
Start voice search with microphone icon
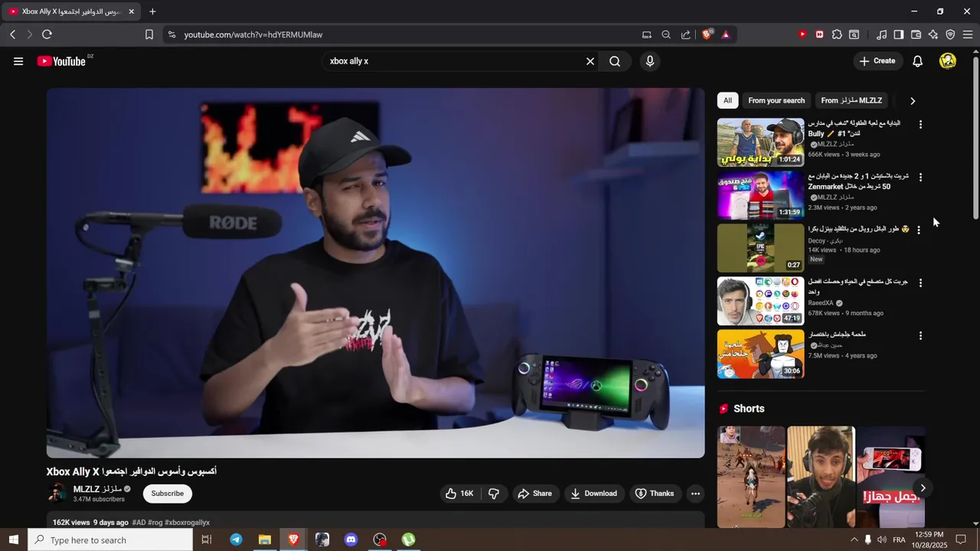click(x=650, y=61)
